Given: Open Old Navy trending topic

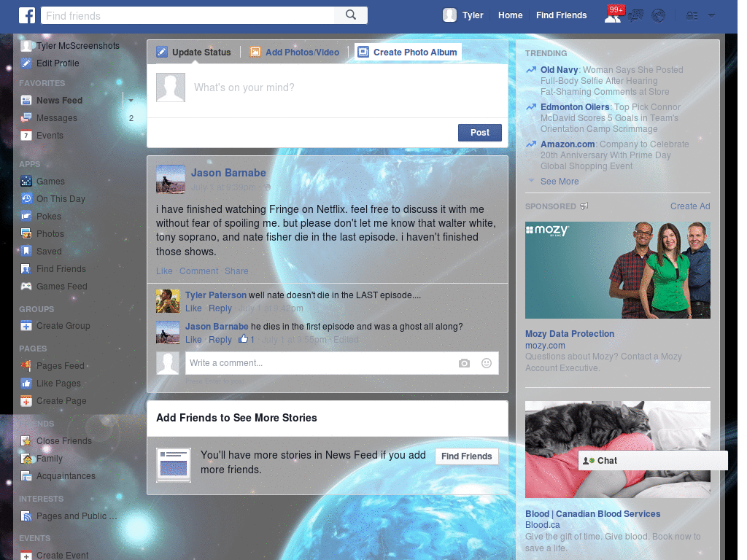Looking at the screenshot, I should tap(559, 70).
